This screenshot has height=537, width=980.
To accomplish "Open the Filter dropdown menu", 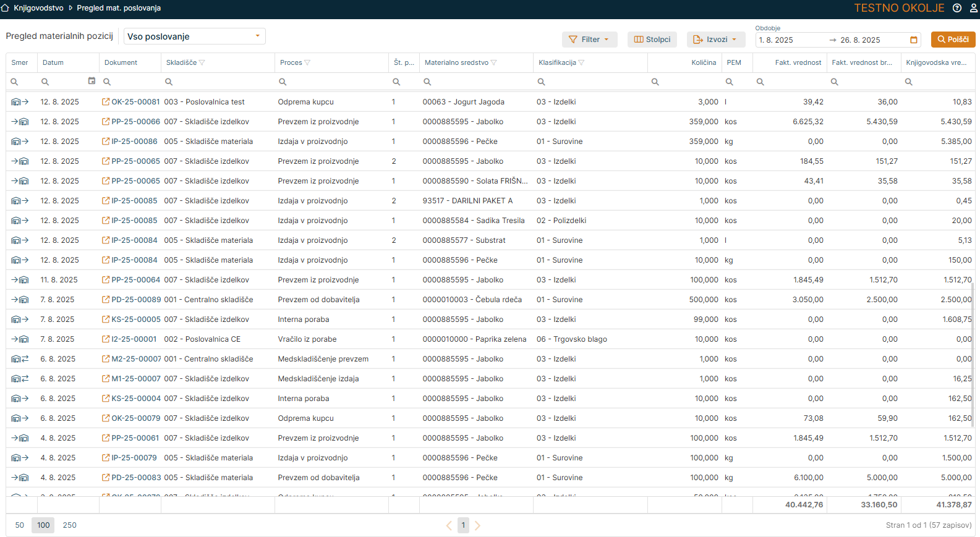I will pyautogui.click(x=589, y=40).
